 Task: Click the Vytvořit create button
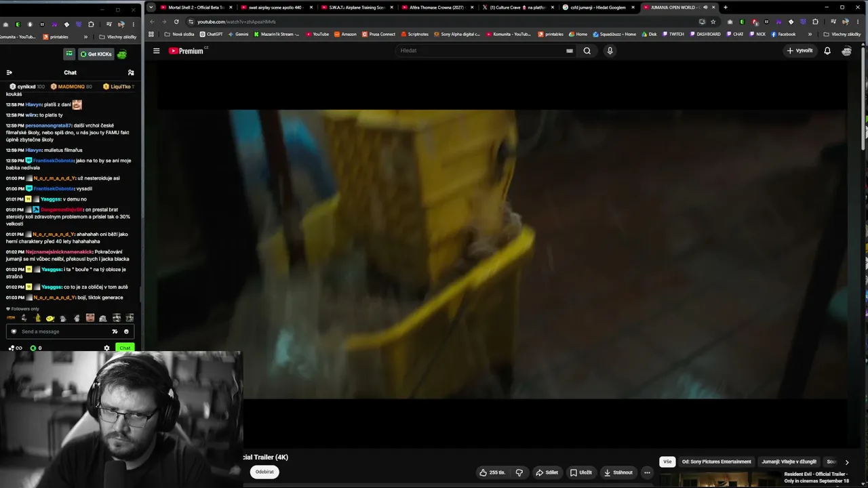coord(800,51)
